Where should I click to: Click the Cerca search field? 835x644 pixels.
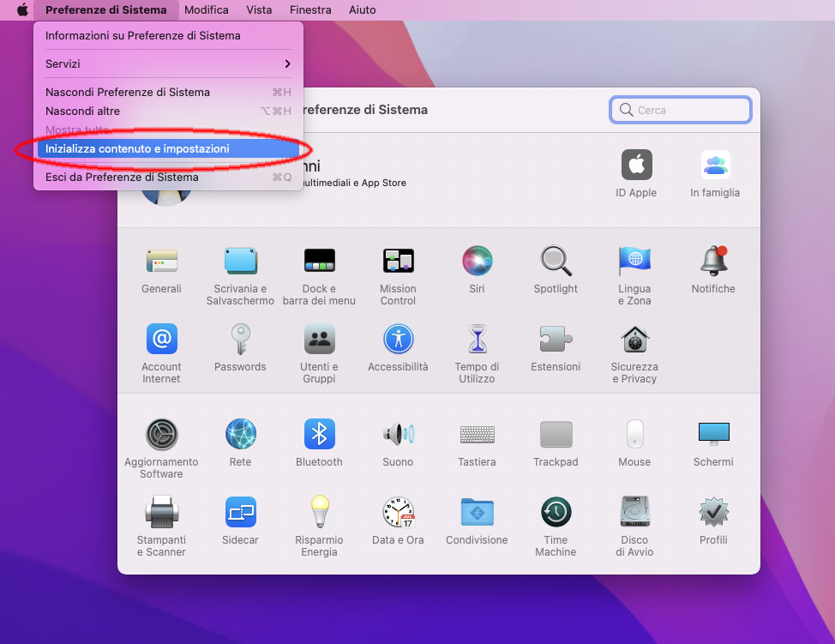pyautogui.click(x=681, y=110)
